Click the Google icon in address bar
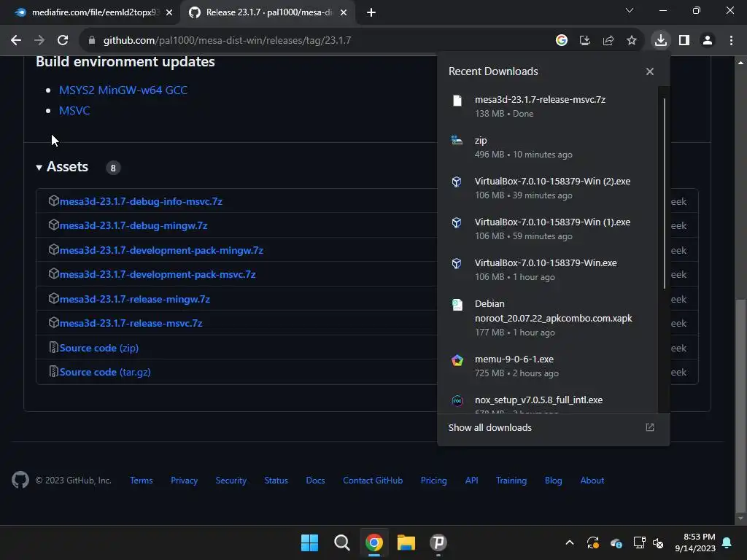747x560 pixels. (x=562, y=41)
